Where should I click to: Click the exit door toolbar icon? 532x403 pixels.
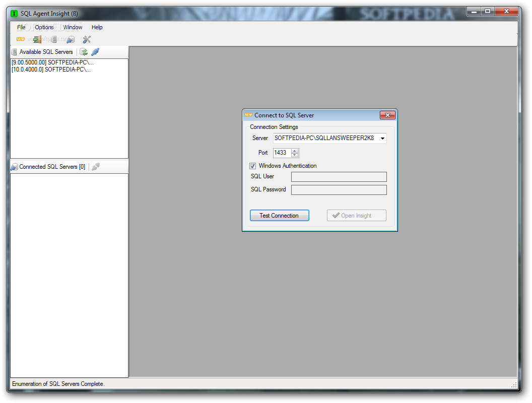(37, 39)
